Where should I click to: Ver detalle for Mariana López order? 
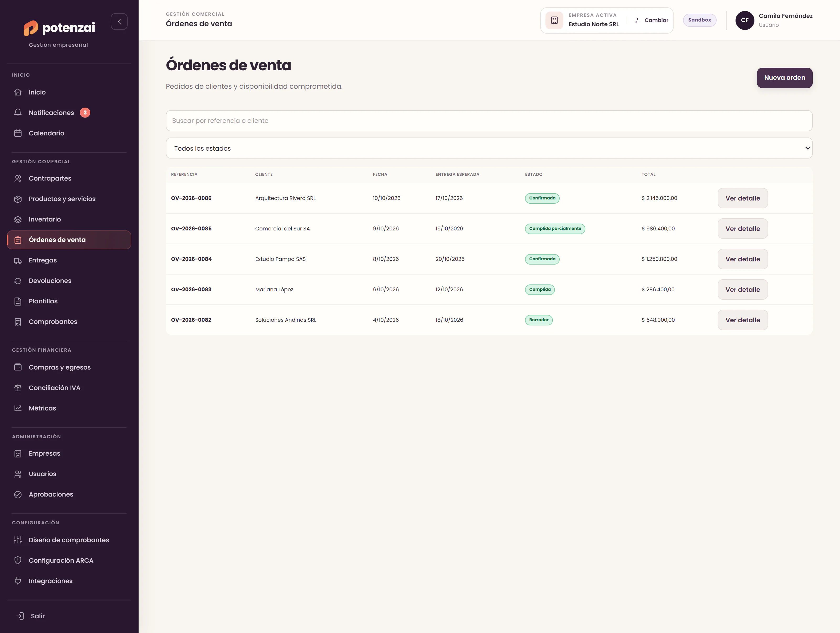743,289
